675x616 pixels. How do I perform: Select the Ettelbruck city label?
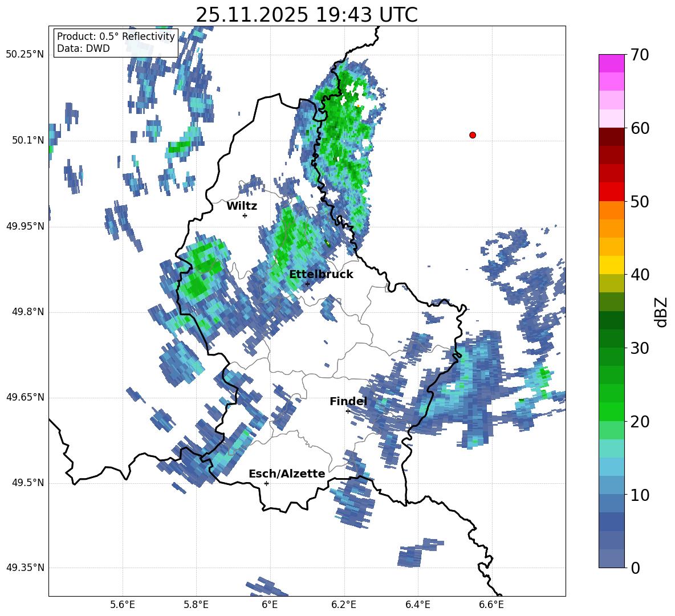point(321,275)
